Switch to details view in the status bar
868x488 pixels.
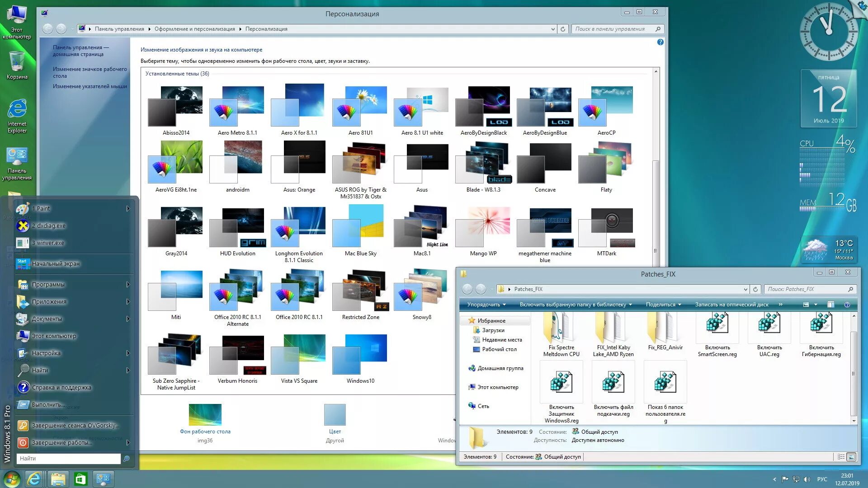(841, 457)
